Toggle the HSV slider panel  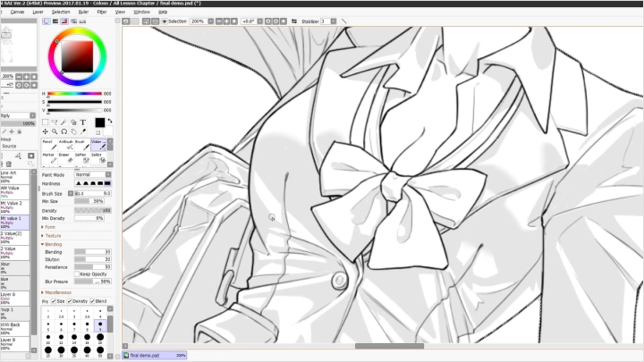click(64, 21)
